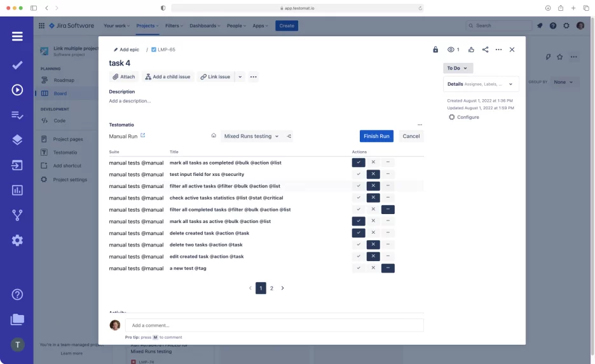Open the Dashboards menu
The width and height of the screenshot is (595, 364).
(205, 26)
